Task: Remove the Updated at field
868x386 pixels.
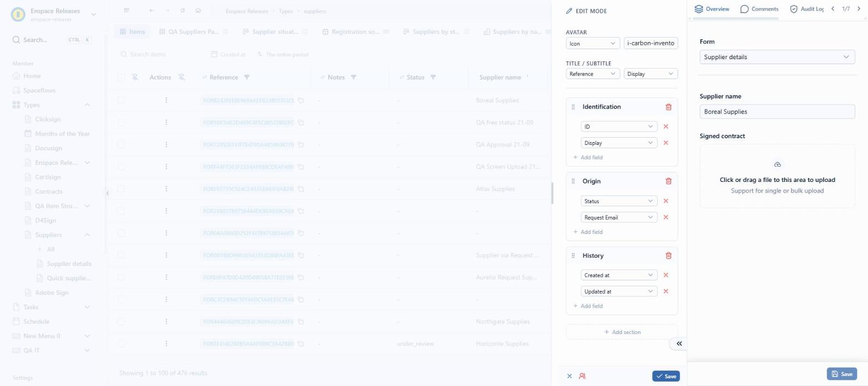Action: tap(666, 291)
